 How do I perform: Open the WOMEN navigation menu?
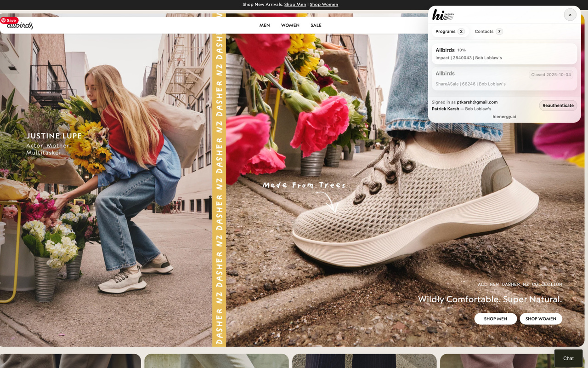pyautogui.click(x=290, y=25)
